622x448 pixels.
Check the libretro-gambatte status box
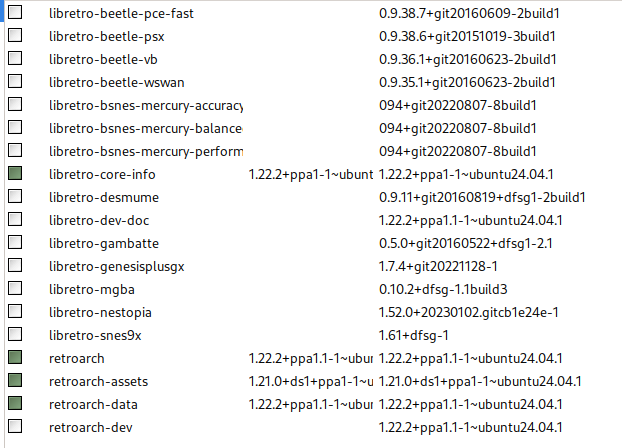15,243
